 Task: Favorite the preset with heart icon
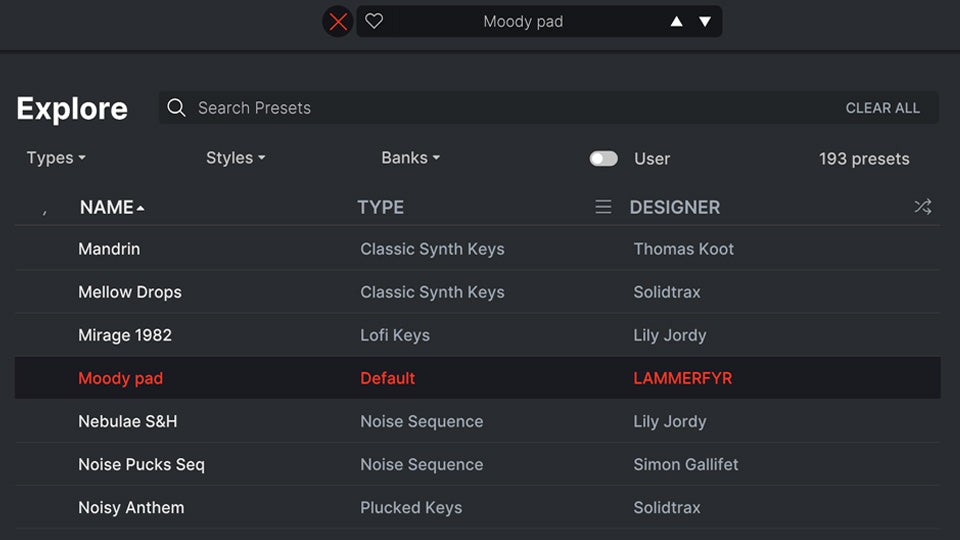[374, 21]
